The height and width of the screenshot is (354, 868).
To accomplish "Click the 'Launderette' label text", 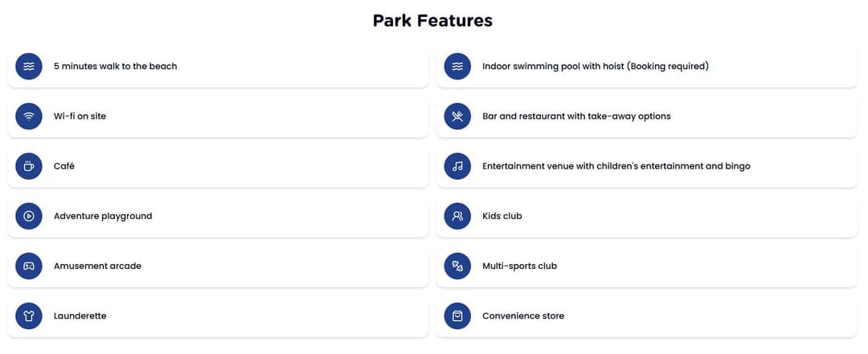I will (x=80, y=315).
